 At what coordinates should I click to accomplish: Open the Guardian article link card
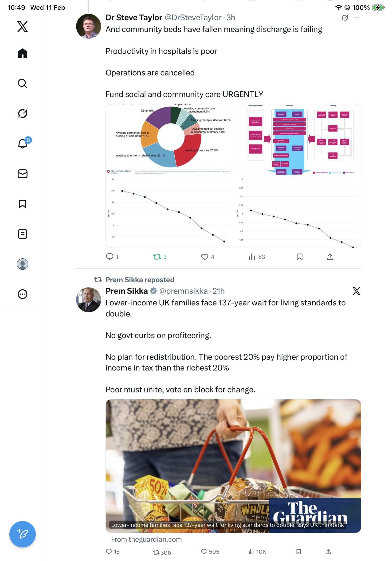233,465
